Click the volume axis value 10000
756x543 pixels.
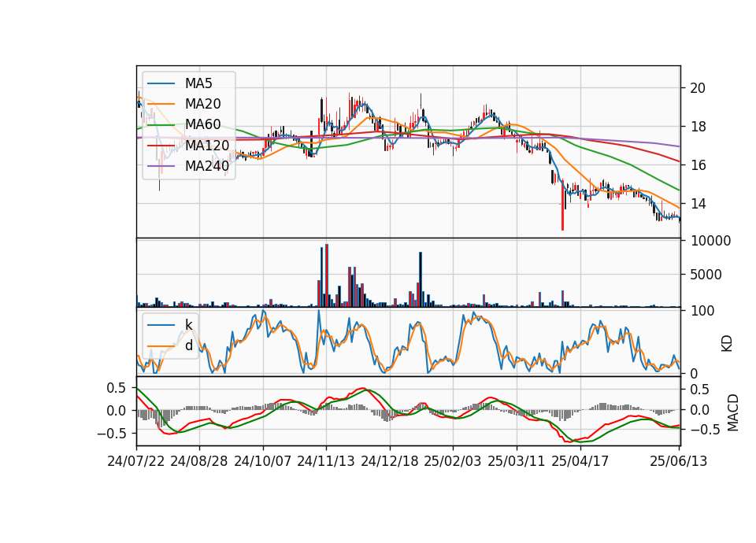pos(710,241)
